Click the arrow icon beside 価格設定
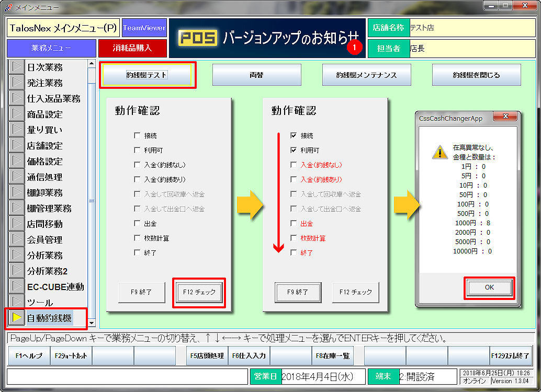The image size is (541, 392). click(16, 161)
